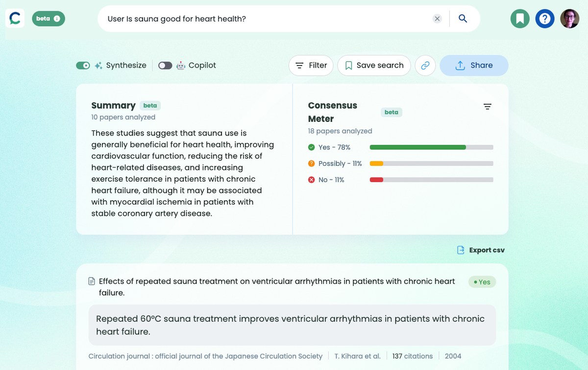Screen dimensions: 588x370
Task: Click the Save search button
Action: tap(374, 66)
